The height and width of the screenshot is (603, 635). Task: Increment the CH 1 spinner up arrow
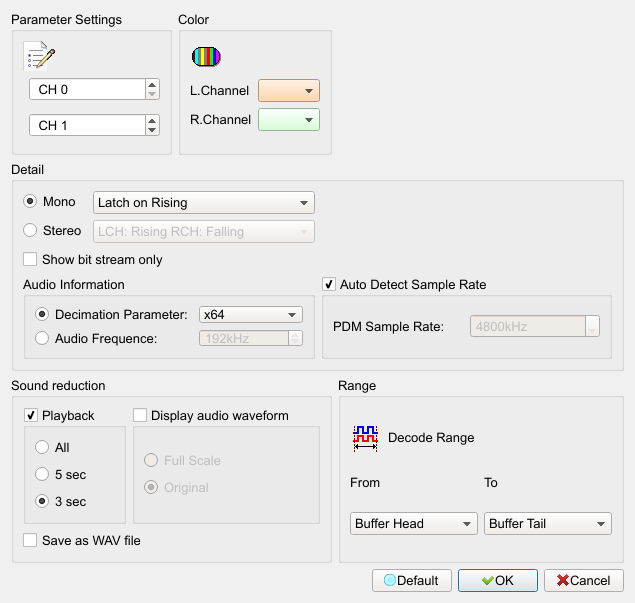[152, 121]
